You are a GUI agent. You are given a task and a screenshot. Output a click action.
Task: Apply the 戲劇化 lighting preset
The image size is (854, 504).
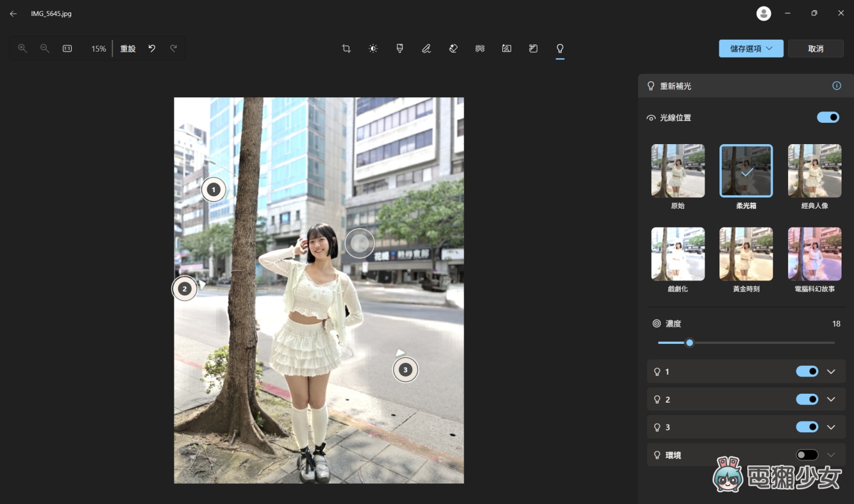pos(678,254)
